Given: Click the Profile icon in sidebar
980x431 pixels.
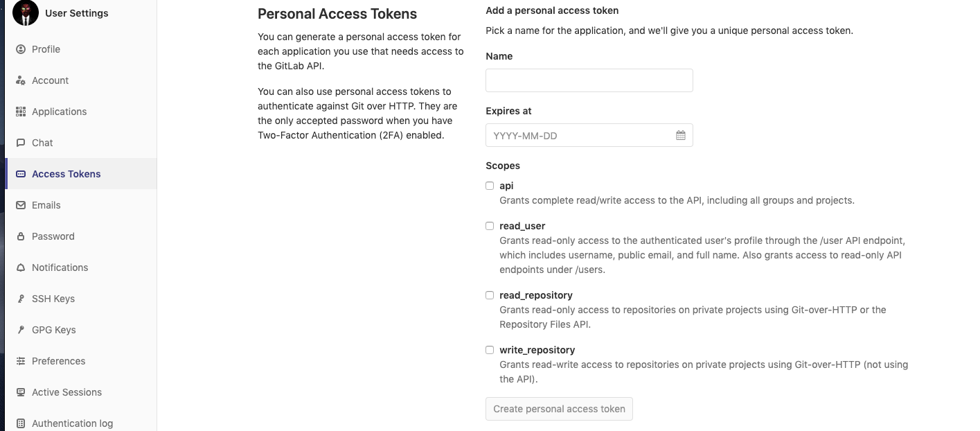Looking at the screenshot, I should (21, 49).
